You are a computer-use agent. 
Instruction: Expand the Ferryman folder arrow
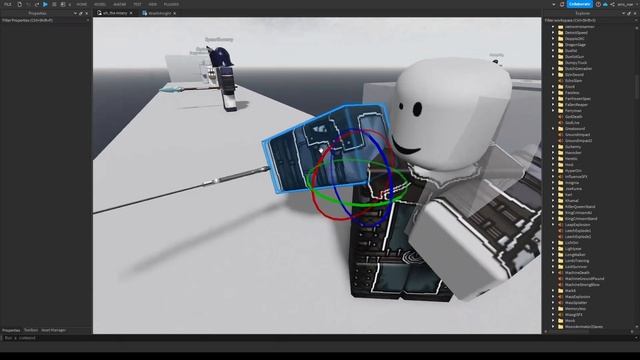[x=553, y=111]
